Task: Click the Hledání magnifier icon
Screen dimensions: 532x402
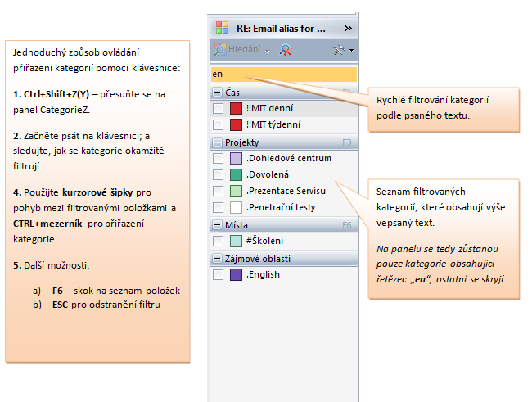Action: [220, 50]
